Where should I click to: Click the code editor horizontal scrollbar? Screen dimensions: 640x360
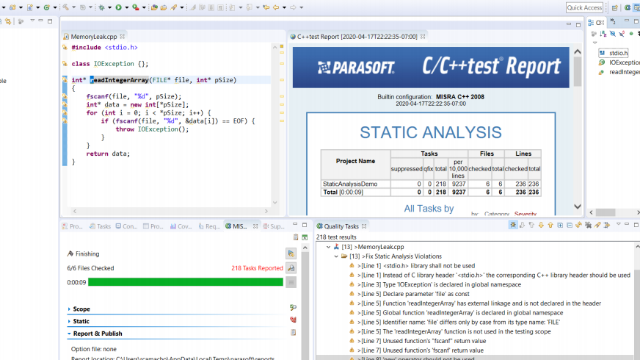[x=170, y=211]
